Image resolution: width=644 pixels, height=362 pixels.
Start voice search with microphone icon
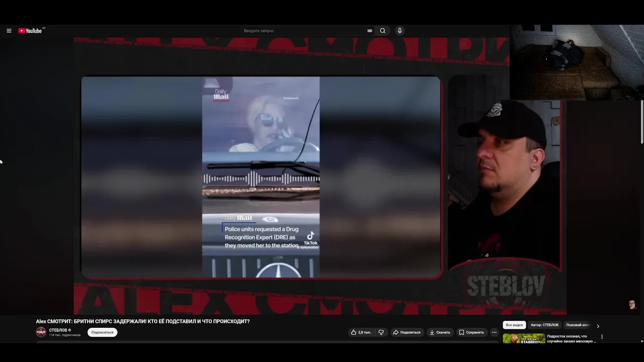click(399, 31)
